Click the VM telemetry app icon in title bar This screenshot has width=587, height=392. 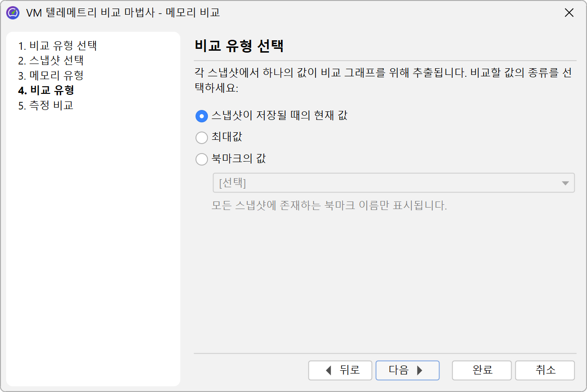[13, 13]
